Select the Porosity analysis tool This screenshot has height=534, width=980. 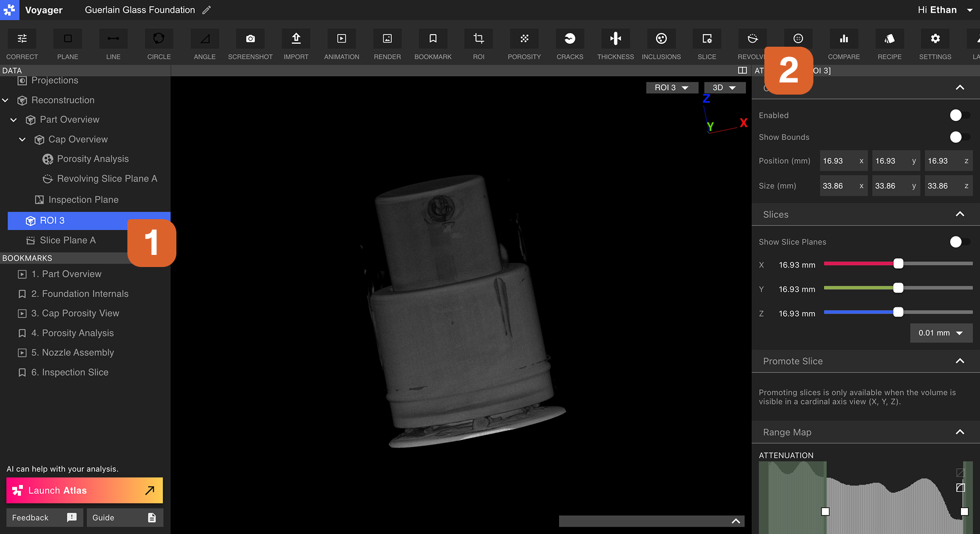click(524, 44)
